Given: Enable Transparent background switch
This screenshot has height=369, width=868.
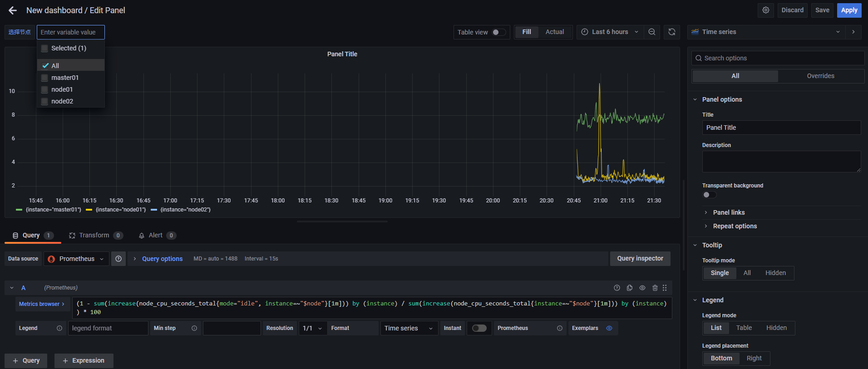Looking at the screenshot, I should 710,195.
